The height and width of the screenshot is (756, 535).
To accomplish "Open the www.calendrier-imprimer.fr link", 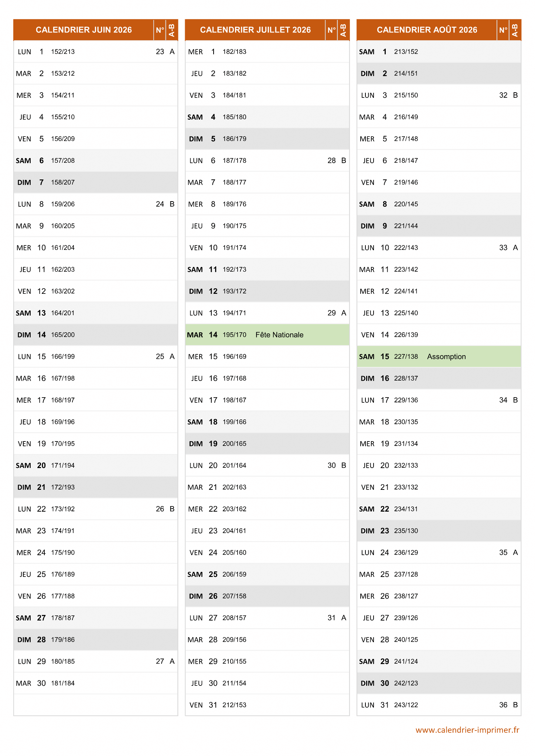I will click(x=467, y=730).
